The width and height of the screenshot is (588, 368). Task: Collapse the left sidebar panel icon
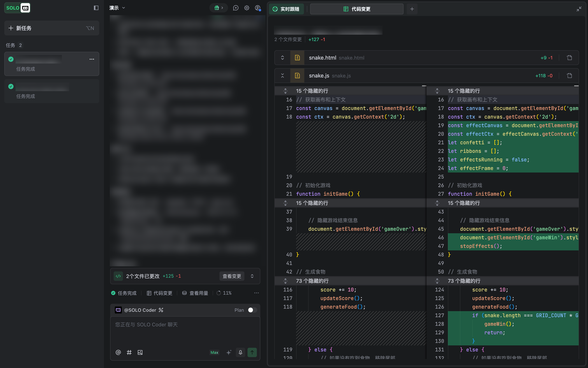click(96, 8)
